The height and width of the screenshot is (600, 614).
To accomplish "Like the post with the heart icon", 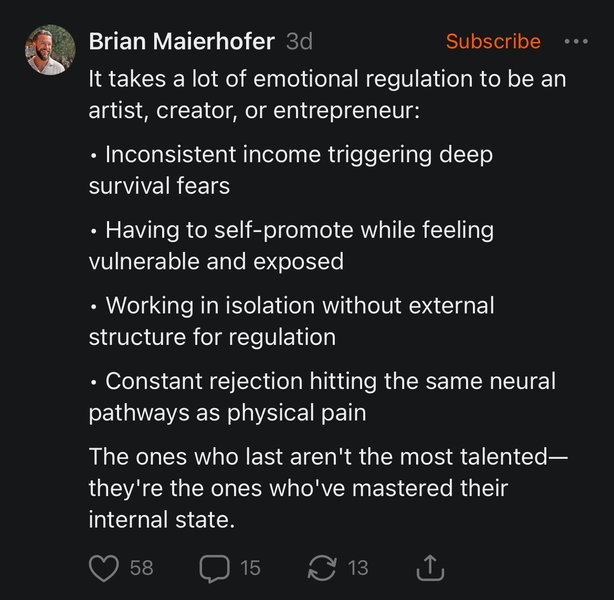I will coord(104,568).
